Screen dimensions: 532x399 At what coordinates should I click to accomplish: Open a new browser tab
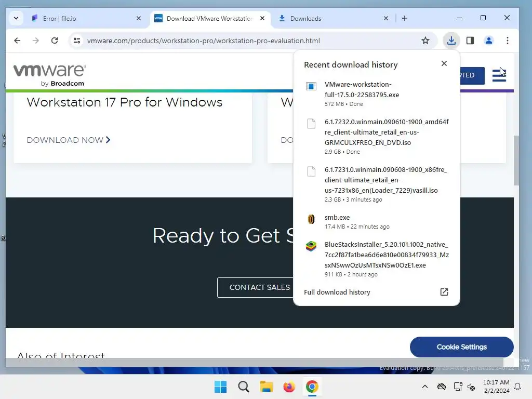click(x=404, y=18)
